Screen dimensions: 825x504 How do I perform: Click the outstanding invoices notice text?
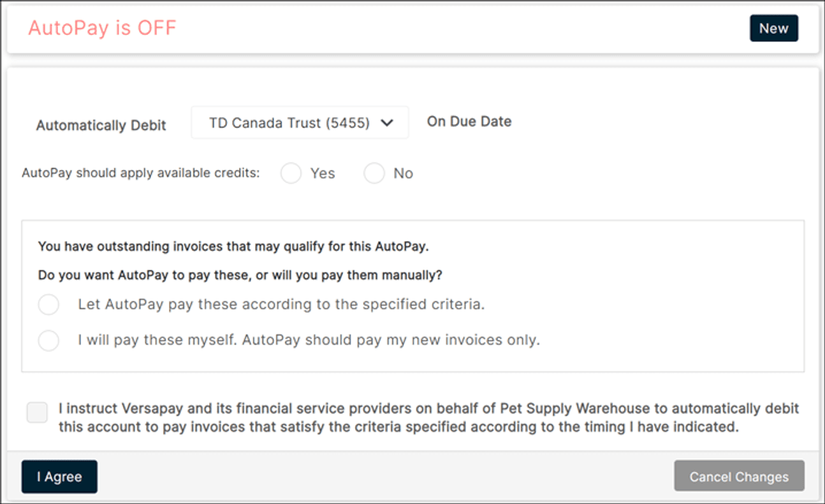point(233,247)
